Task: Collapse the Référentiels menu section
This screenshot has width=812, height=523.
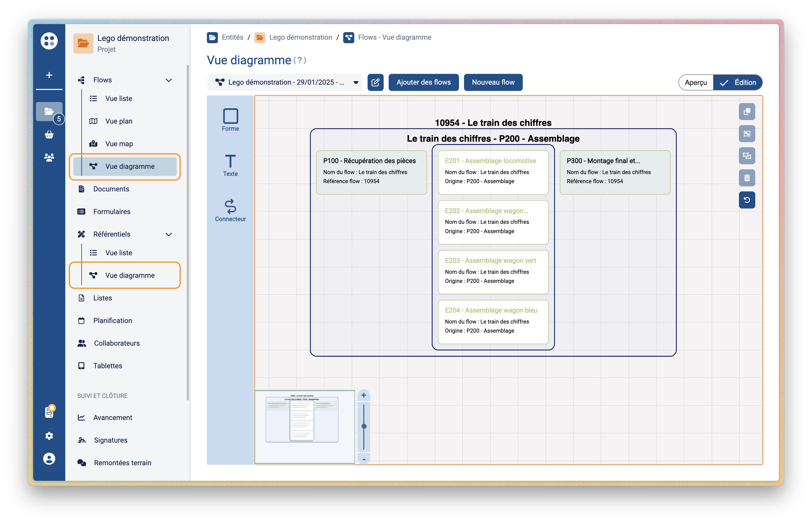Action: pyautogui.click(x=168, y=234)
